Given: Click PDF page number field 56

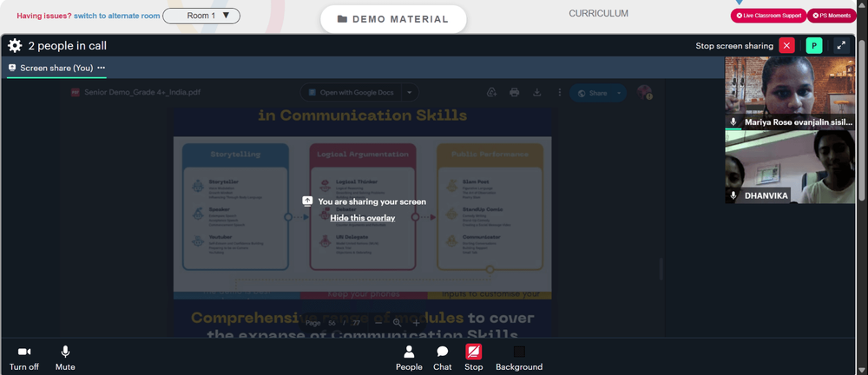Looking at the screenshot, I should pos(332,323).
